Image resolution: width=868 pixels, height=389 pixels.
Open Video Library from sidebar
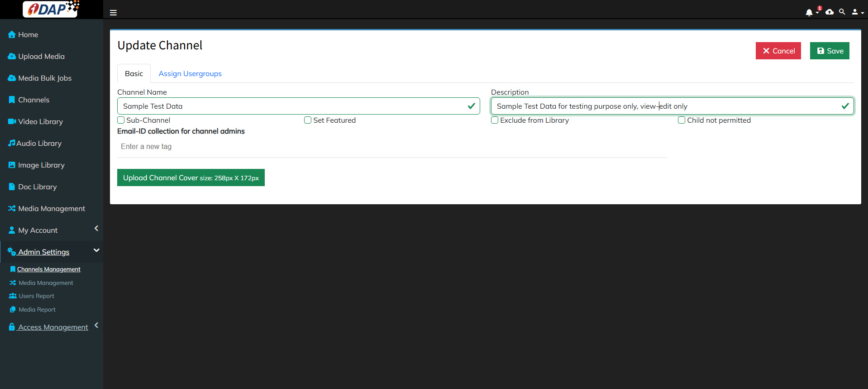click(x=40, y=122)
